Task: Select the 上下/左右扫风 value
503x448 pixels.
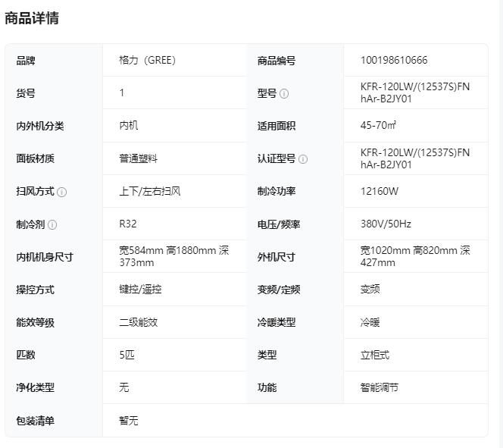Action: tap(149, 191)
